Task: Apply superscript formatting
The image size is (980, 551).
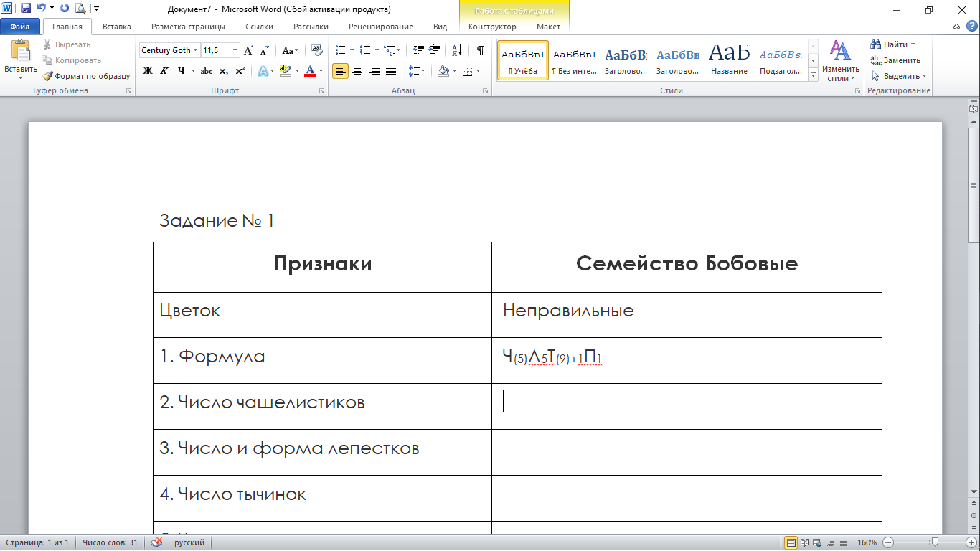Action: click(240, 71)
